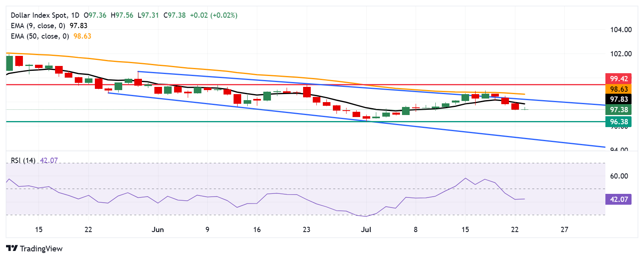Click the change value +0.02 (+0.02%)
Viewport: 644px width, 259px height.
click(213, 15)
